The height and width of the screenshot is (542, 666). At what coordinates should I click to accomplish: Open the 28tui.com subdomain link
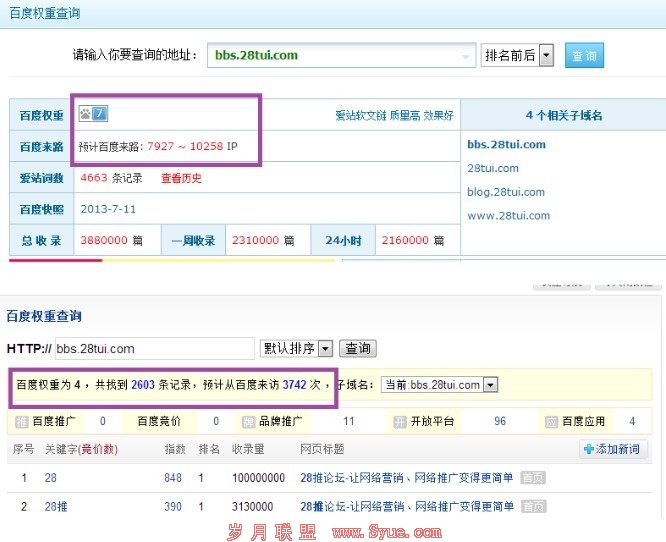pyautogui.click(x=493, y=168)
